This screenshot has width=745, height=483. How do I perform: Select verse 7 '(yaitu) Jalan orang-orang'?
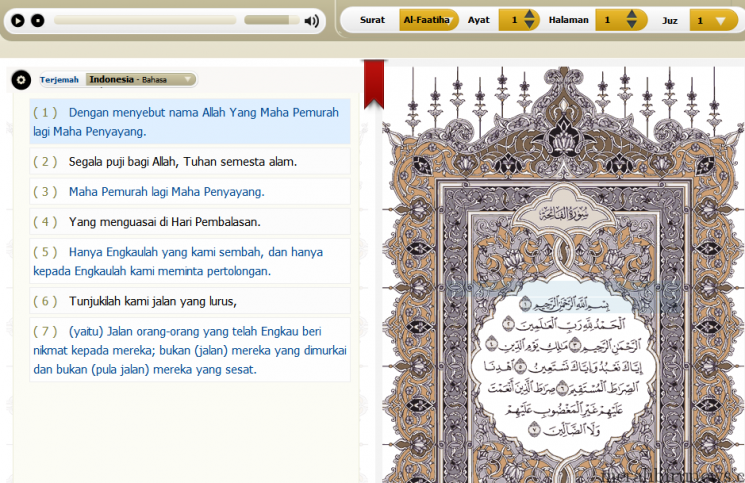[190, 350]
